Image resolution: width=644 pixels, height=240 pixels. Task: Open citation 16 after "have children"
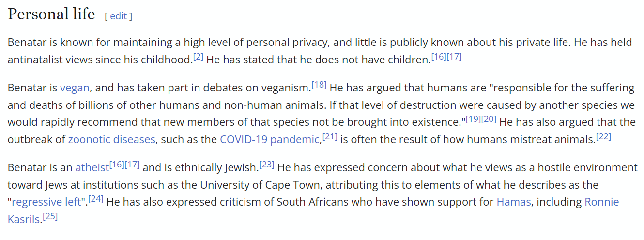(439, 57)
